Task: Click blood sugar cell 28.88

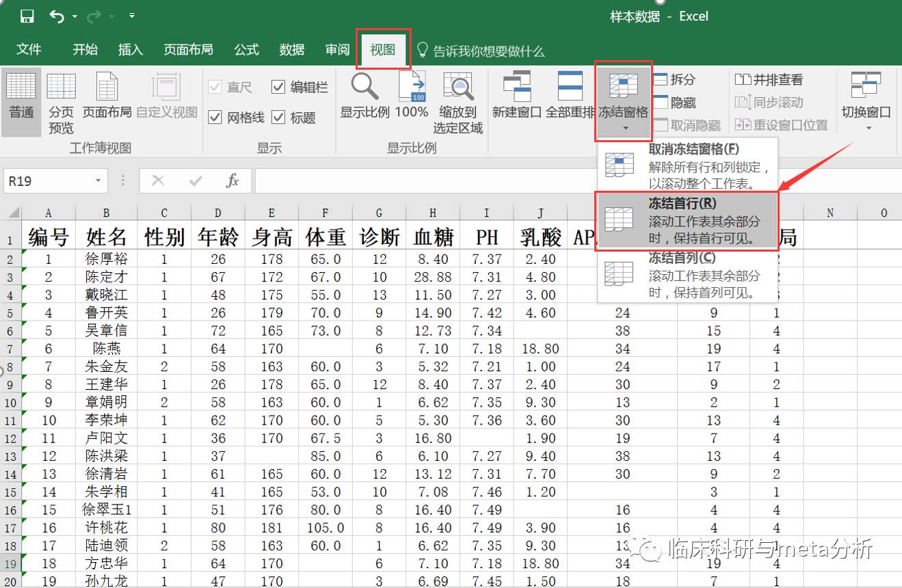Action: pyautogui.click(x=433, y=277)
